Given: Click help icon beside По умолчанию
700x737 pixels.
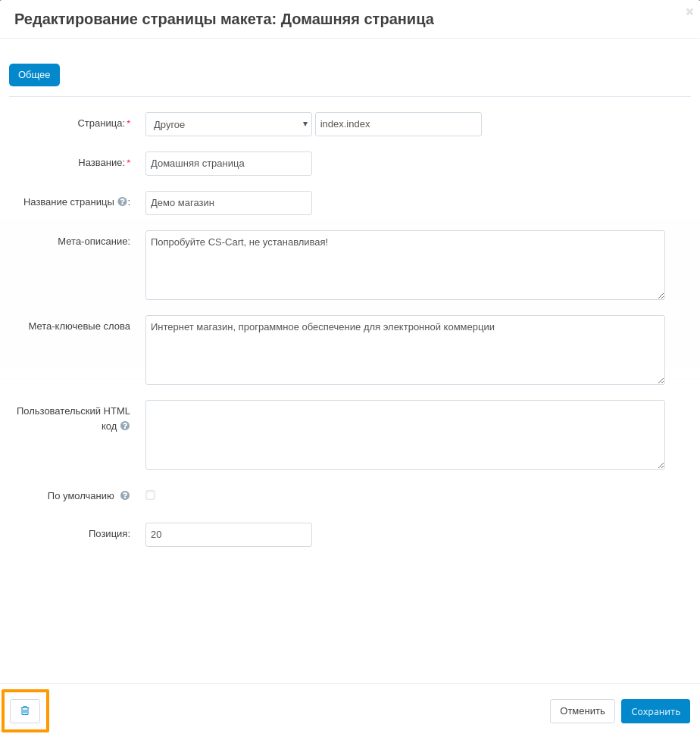Looking at the screenshot, I should 125,495.
